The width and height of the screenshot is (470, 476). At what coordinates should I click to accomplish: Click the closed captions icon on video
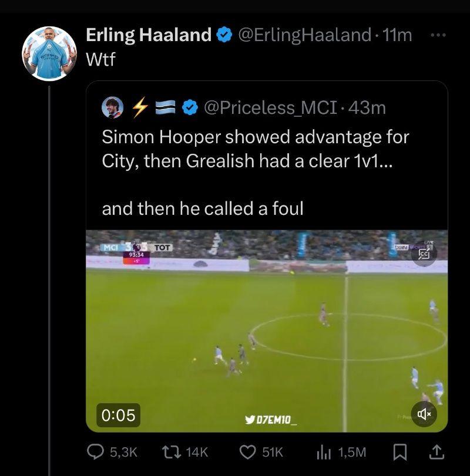tap(424, 254)
